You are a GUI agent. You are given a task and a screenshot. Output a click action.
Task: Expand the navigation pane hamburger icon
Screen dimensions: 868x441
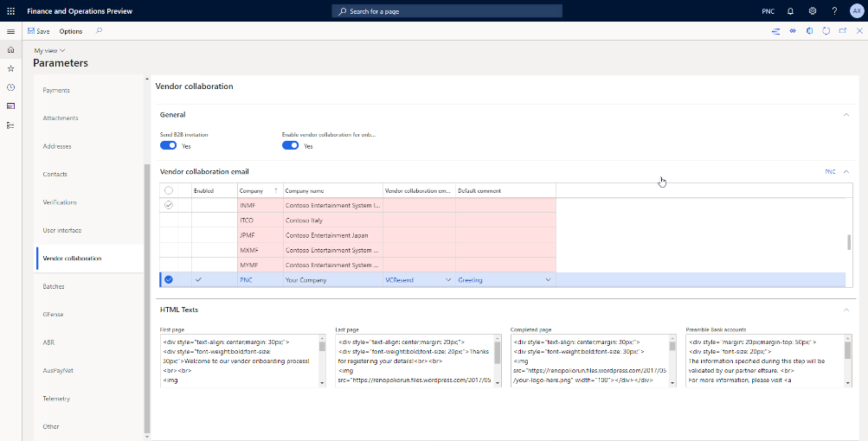click(x=10, y=31)
